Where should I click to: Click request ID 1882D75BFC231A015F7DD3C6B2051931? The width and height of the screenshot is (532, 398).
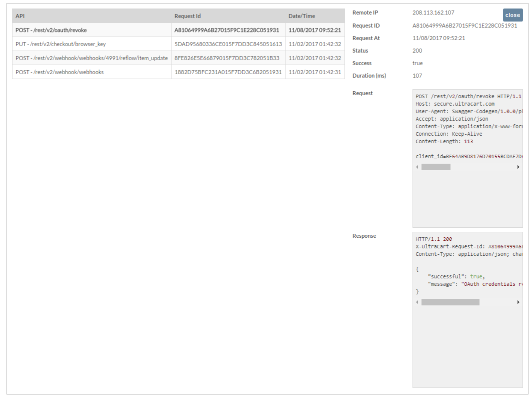[228, 72]
